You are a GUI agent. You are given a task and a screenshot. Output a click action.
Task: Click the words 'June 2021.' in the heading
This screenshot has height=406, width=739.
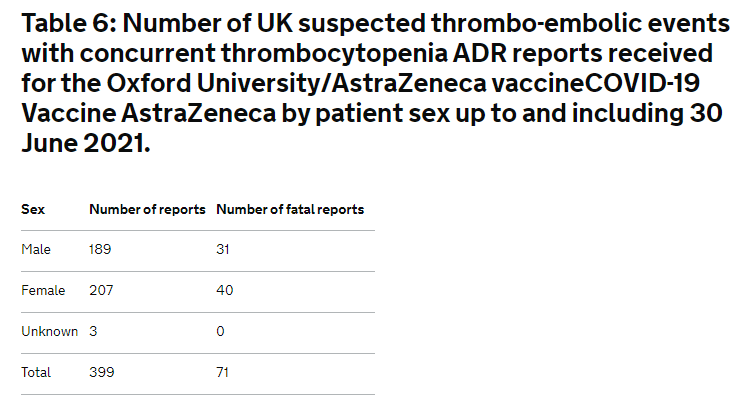click(x=86, y=143)
